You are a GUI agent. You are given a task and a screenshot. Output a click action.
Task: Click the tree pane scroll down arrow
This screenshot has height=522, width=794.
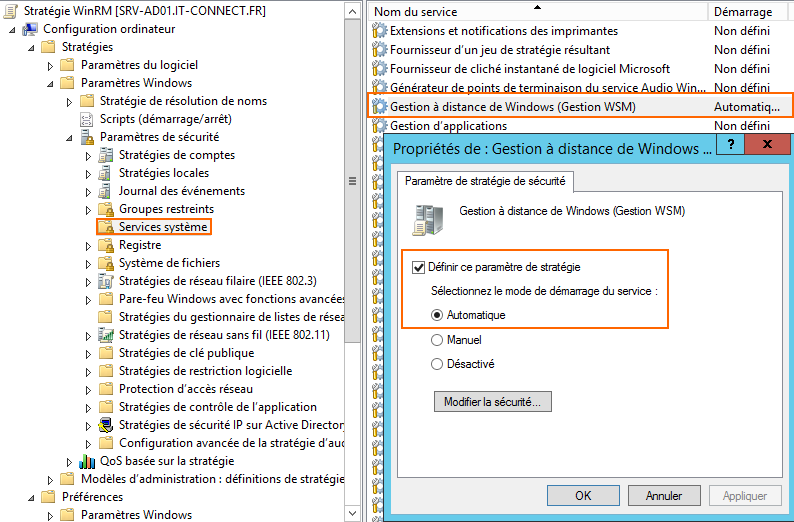pos(352,513)
